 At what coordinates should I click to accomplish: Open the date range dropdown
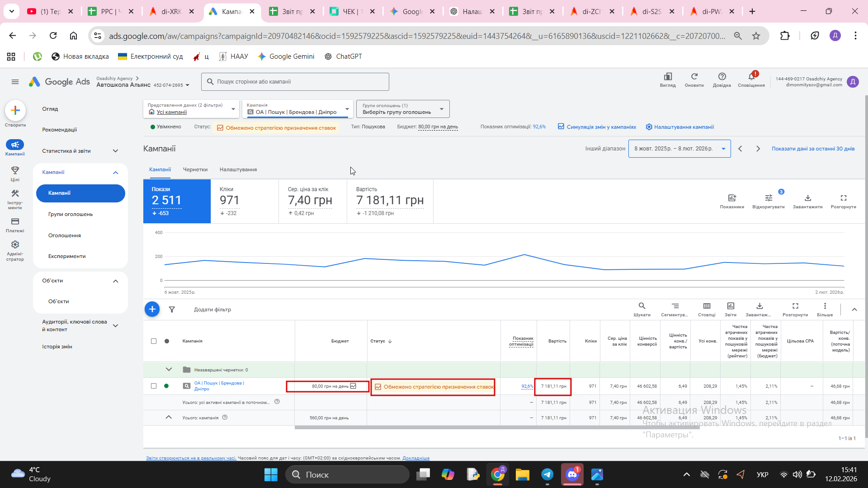(x=679, y=149)
